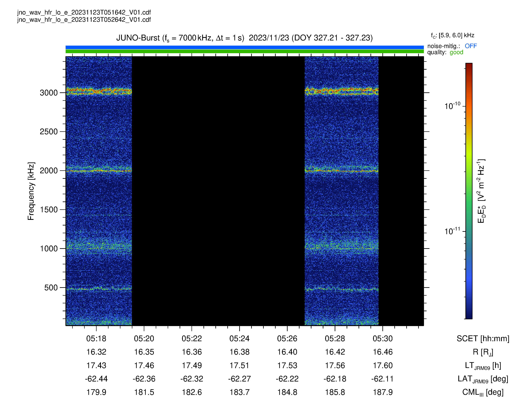Click the 05:18 time axis label

pyautogui.click(x=96, y=338)
